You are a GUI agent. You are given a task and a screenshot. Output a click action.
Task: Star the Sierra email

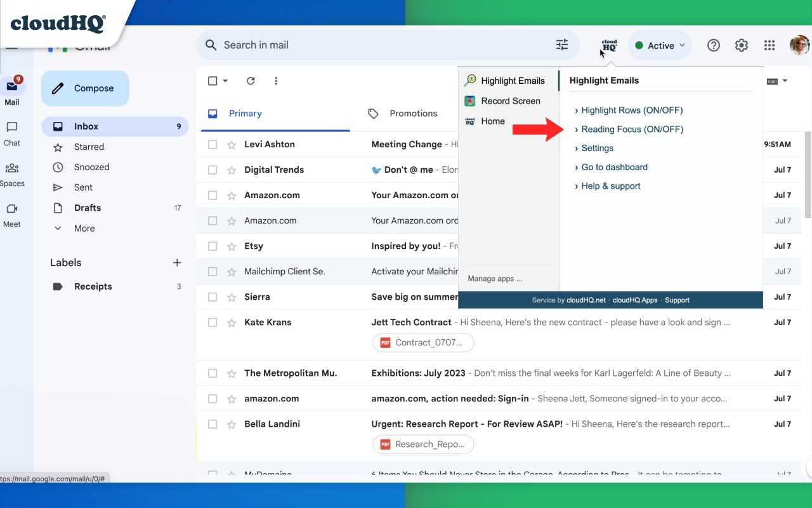(232, 297)
